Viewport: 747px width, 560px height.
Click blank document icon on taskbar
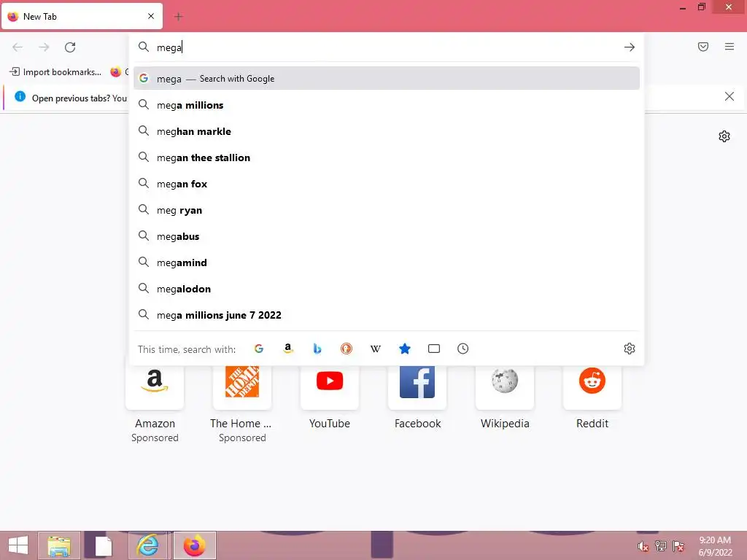(x=104, y=546)
